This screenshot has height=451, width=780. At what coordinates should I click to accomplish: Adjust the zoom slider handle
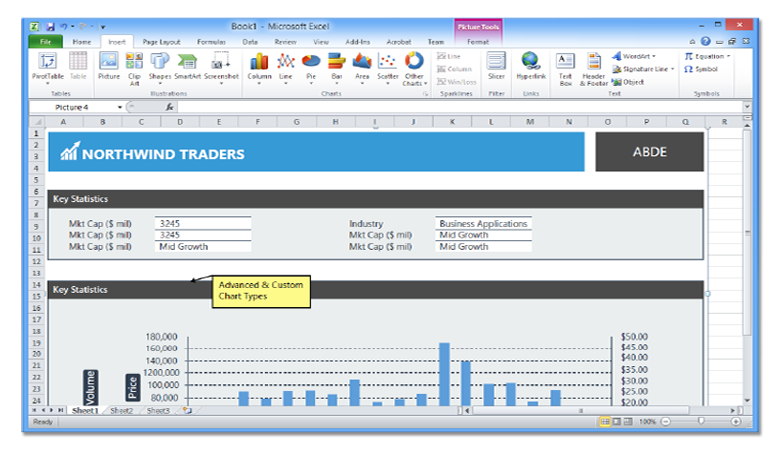tap(701, 421)
